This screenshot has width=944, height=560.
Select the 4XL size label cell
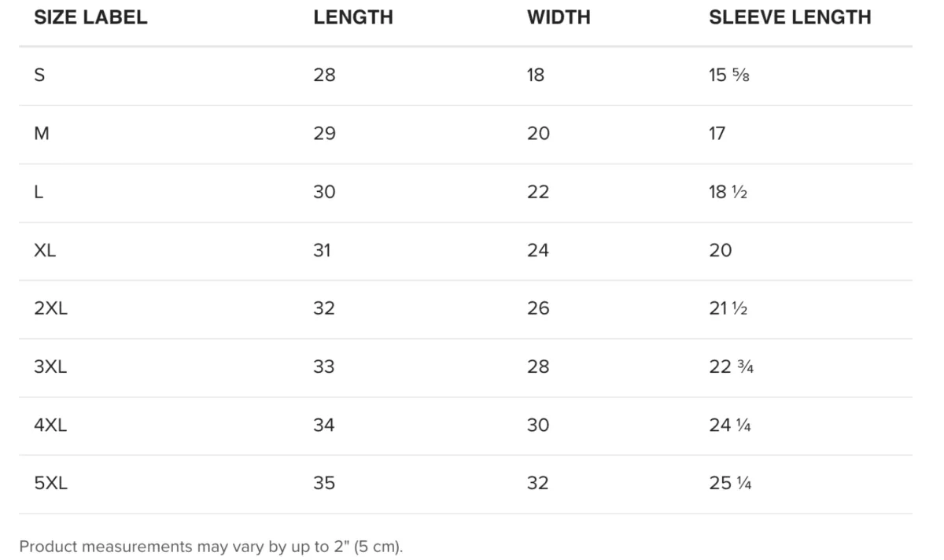(50, 425)
